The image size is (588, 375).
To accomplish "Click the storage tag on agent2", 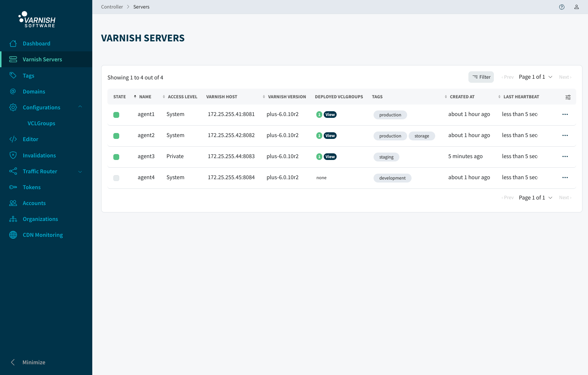I will (x=422, y=136).
